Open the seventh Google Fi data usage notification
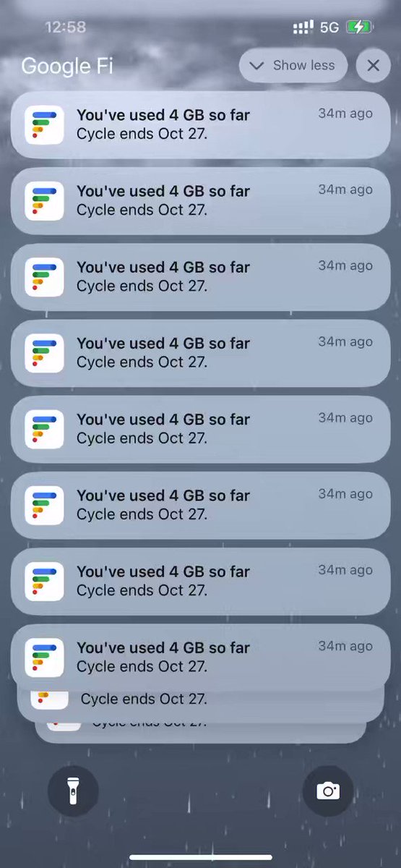This screenshot has width=401, height=868. pos(201,581)
